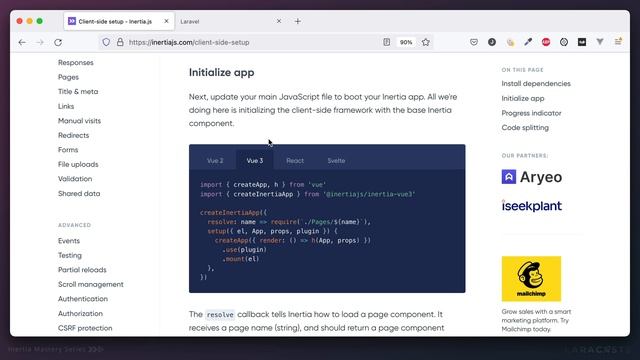This screenshot has height=360, width=640.
Task: Open the Aryeo partner logo
Action: 532,177
